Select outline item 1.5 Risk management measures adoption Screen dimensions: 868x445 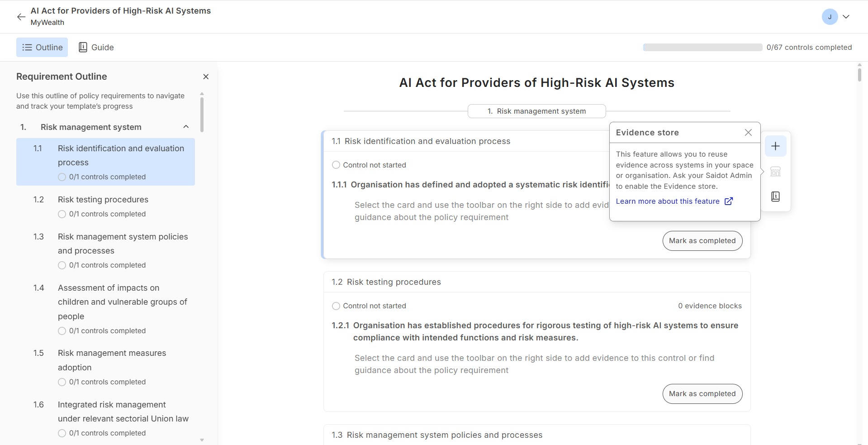pyautogui.click(x=112, y=360)
